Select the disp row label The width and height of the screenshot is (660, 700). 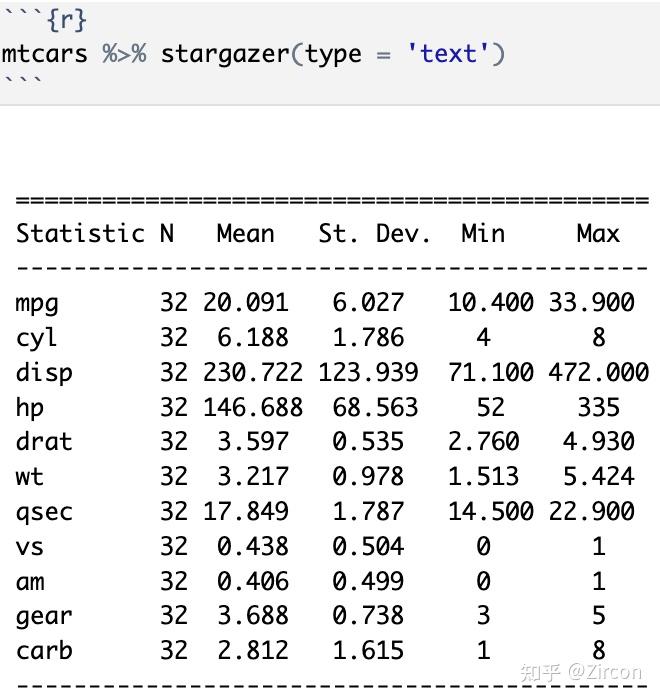[44, 373]
